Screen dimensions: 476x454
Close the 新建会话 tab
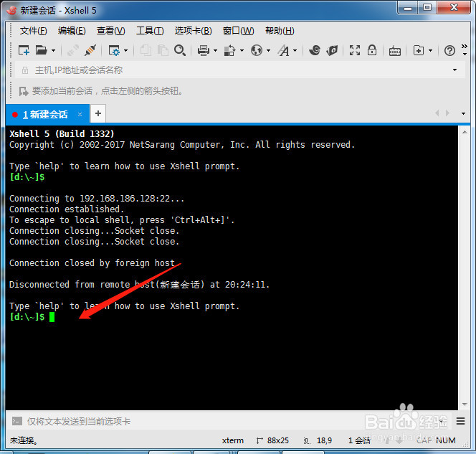coord(80,114)
